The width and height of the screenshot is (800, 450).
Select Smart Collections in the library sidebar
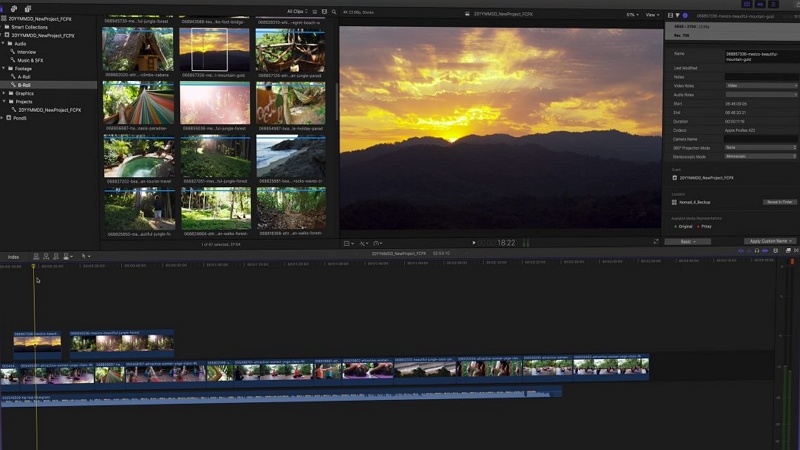[29, 27]
